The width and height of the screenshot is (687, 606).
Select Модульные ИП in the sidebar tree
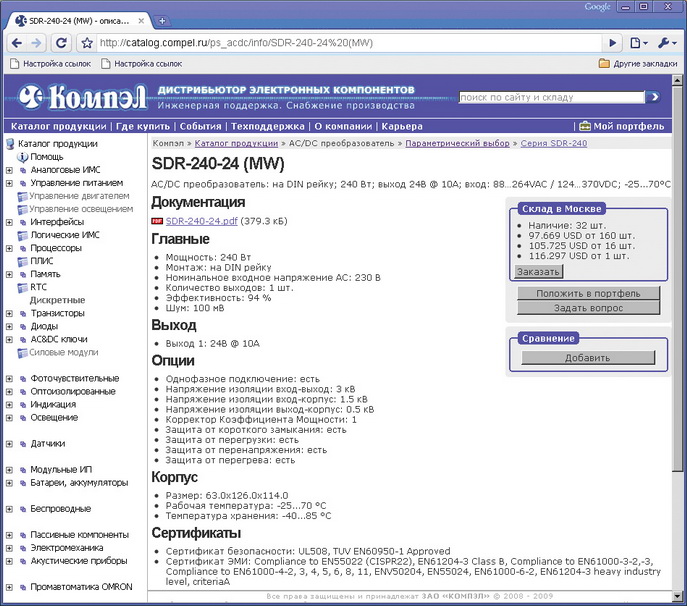click(61, 470)
